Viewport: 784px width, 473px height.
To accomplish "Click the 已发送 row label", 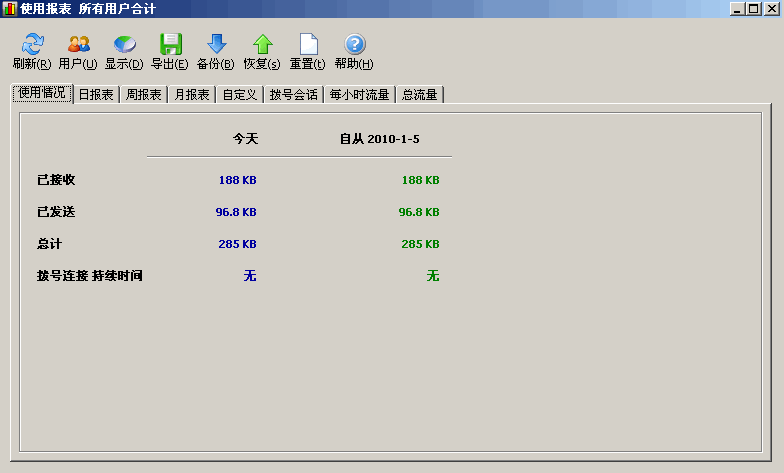I will [56, 212].
